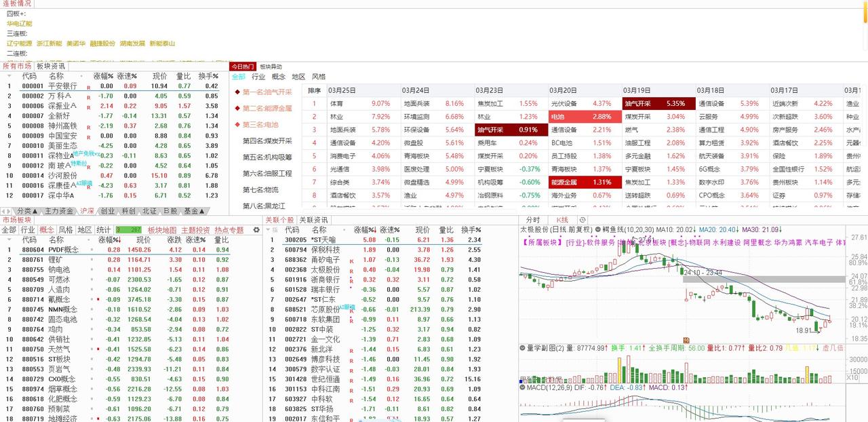Image resolution: width=868 pixels, height=422 pixels.
Task: Switch to 沪深 tab
Action: (x=87, y=211)
